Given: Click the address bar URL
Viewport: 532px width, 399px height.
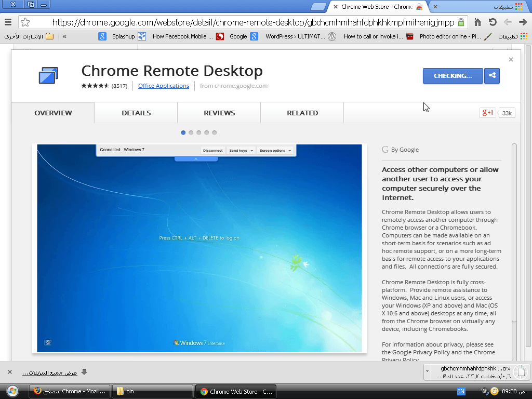Looking at the screenshot, I should pos(253,22).
